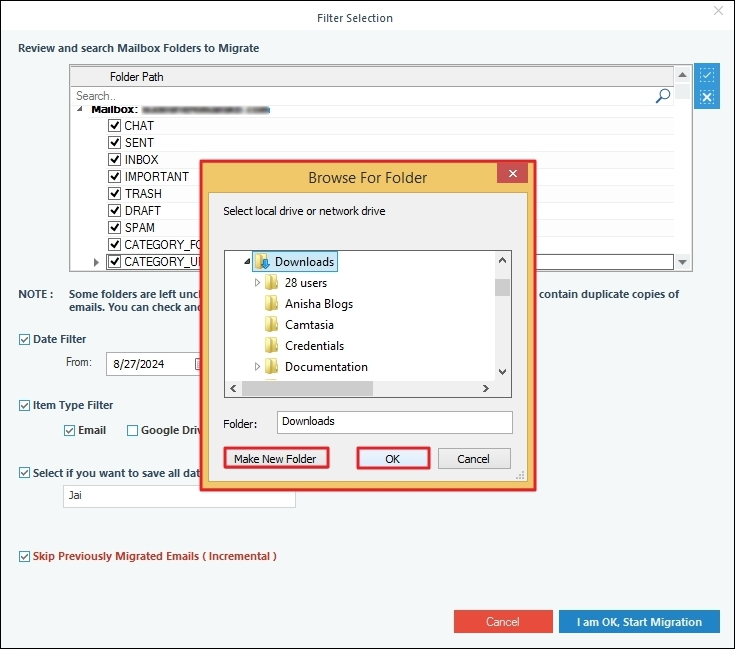Click the red Cancel button
Image resolution: width=735 pixels, height=649 pixels.
pyautogui.click(x=503, y=621)
